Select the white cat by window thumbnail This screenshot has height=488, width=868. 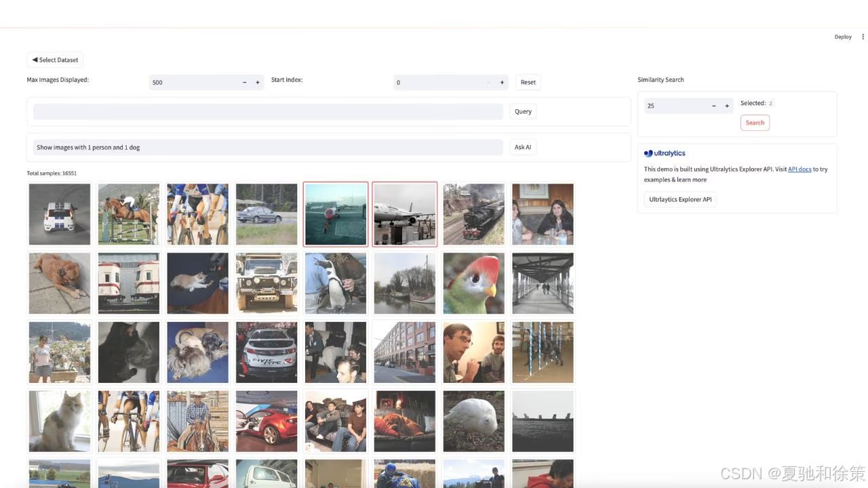60,421
